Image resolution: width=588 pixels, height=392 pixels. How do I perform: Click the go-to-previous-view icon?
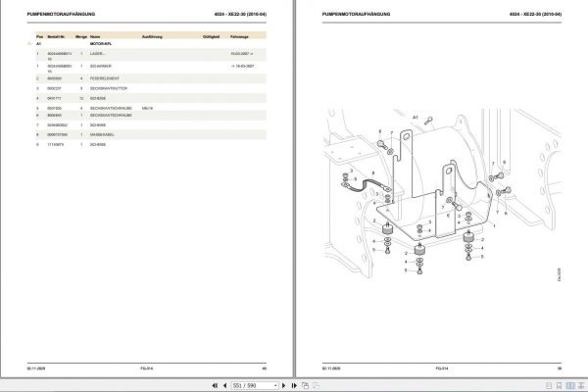click(305, 385)
